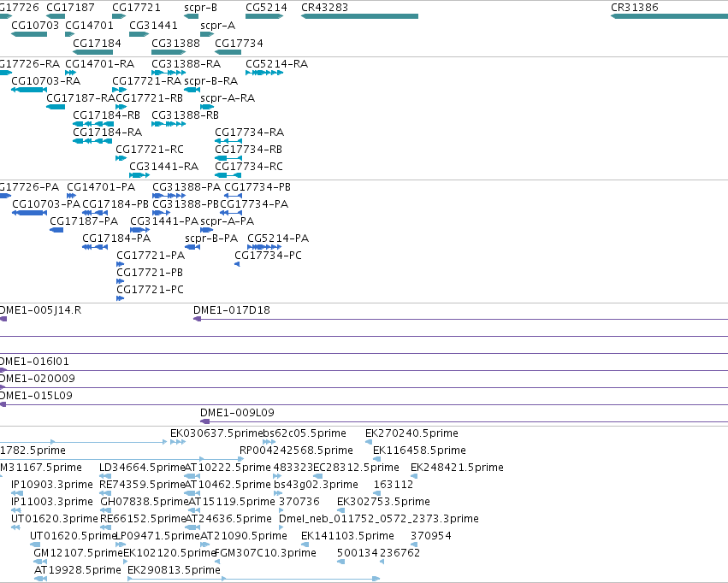Open EST label Dmel_neb_011752_0572_2373.3prime
The height and width of the screenshot is (583, 728).
379,519
